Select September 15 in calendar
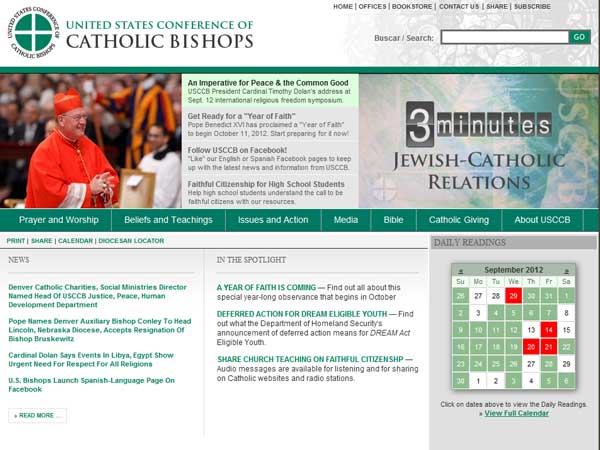This screenshot has width=600, height=450. 566,330
